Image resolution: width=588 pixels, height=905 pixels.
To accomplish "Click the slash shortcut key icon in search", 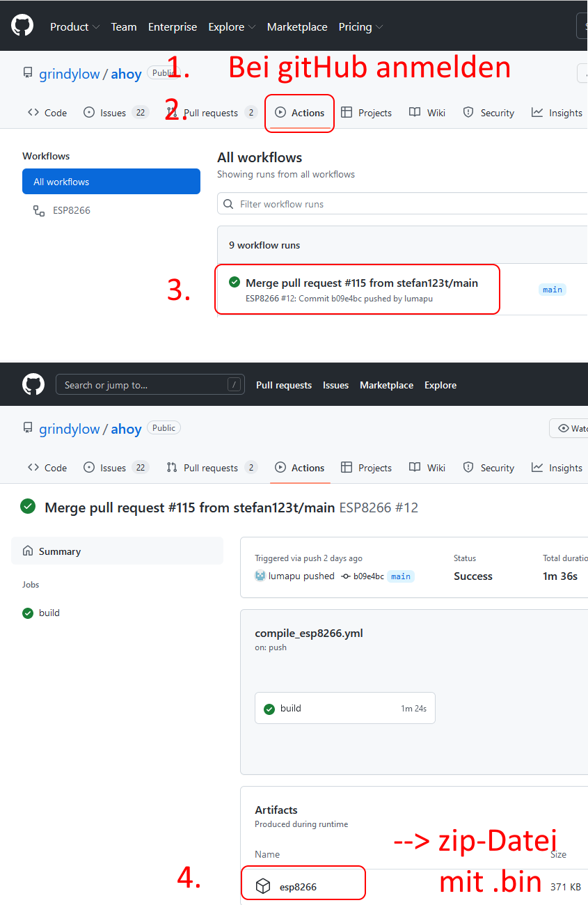I will (235, 385).
